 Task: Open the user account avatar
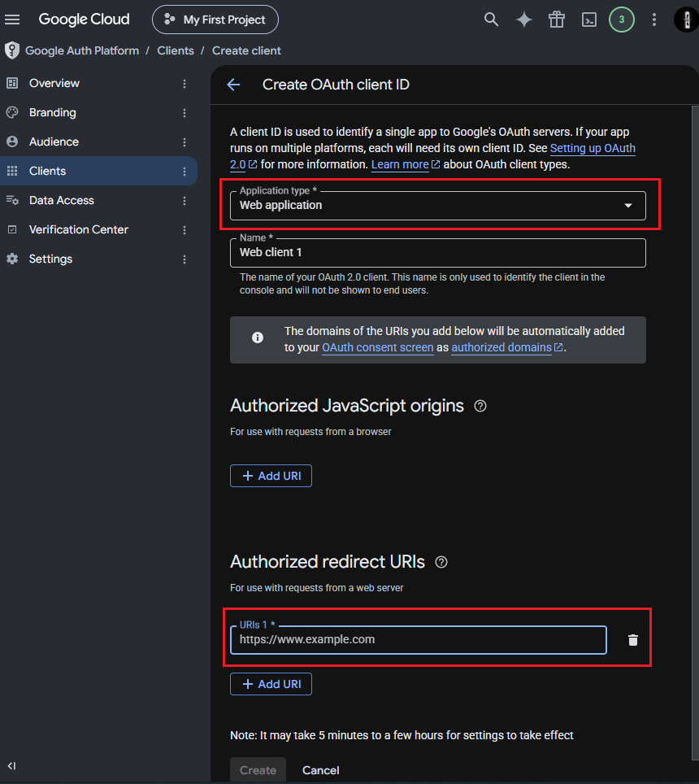click(687, 20)
